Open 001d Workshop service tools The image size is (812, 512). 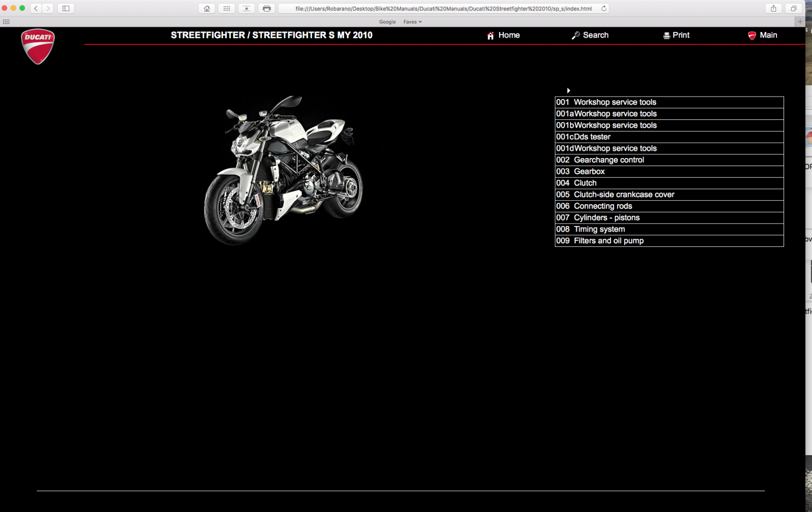669,148
